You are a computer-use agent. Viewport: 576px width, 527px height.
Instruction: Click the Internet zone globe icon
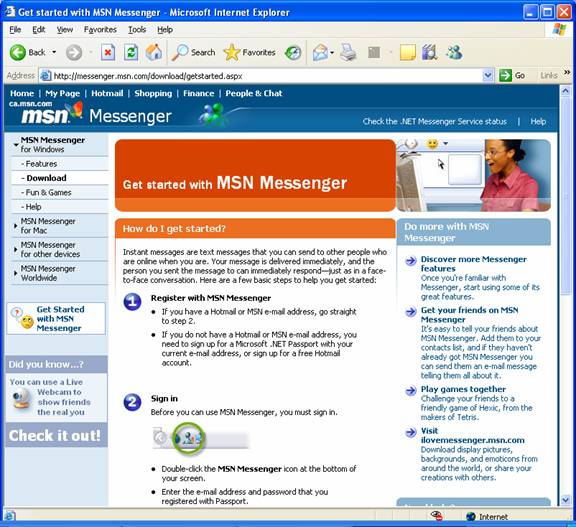click(471, 517)
